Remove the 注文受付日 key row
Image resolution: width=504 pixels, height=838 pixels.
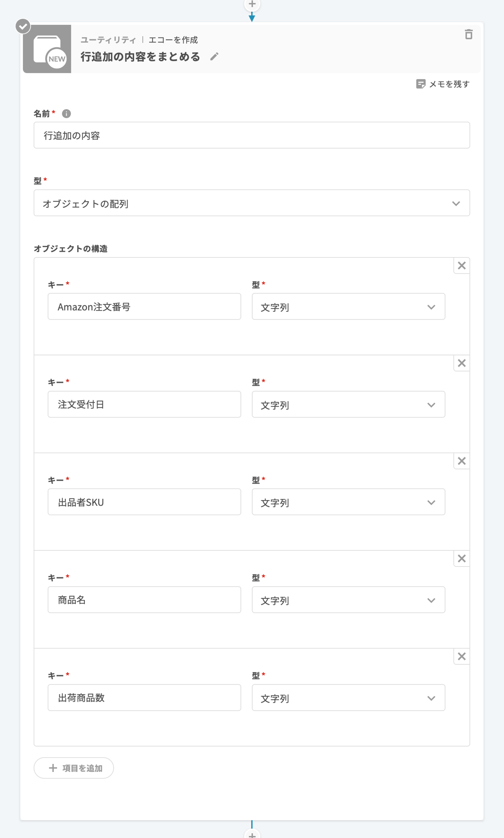(x=461, y=363)
